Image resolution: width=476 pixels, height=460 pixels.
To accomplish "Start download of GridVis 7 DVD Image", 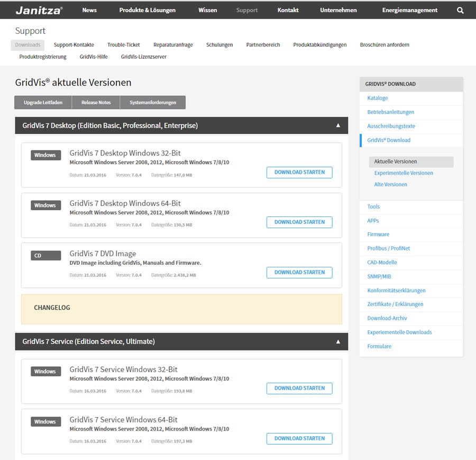I will click(299, 272).
